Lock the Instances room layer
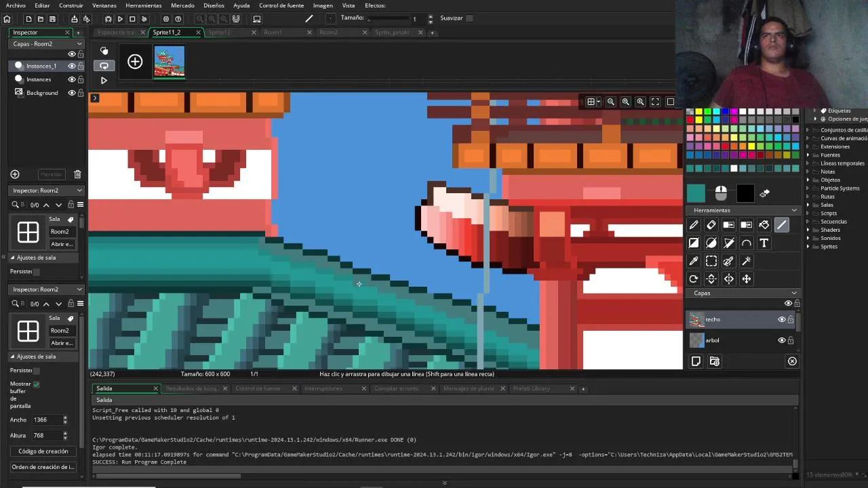 click(x=81, y=79)
